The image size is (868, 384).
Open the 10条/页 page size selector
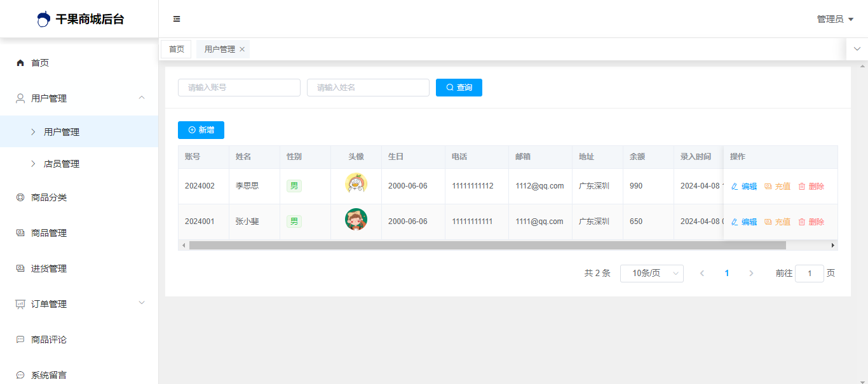click(651, 274)
